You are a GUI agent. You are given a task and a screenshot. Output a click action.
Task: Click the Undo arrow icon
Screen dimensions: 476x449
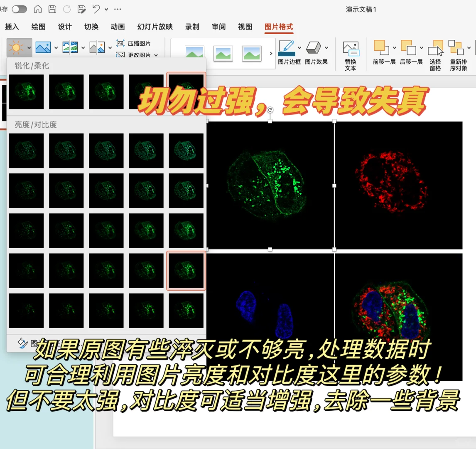coord(96,9)
